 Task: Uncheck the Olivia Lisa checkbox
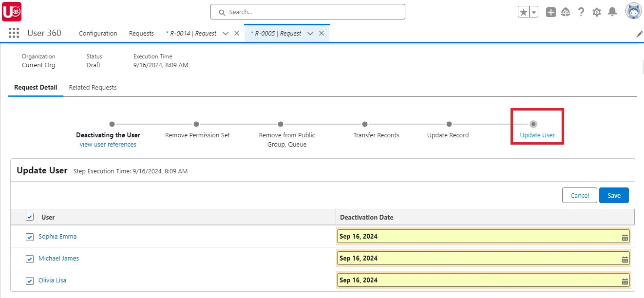(30, 280)
